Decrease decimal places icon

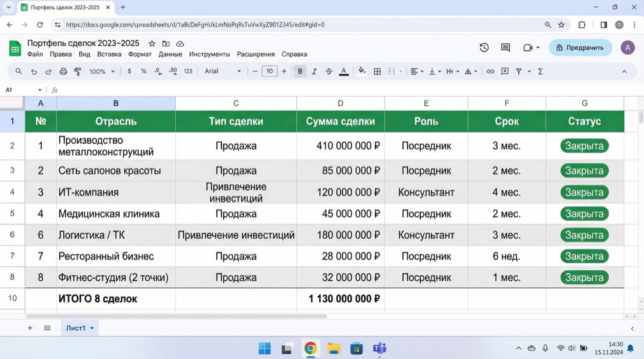click(158, 71)
